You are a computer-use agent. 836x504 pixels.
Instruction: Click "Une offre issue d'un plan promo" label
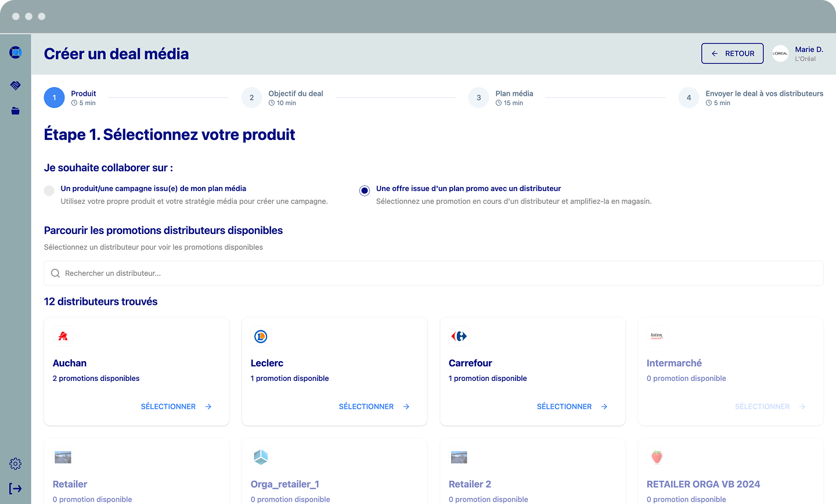(469, 189)
